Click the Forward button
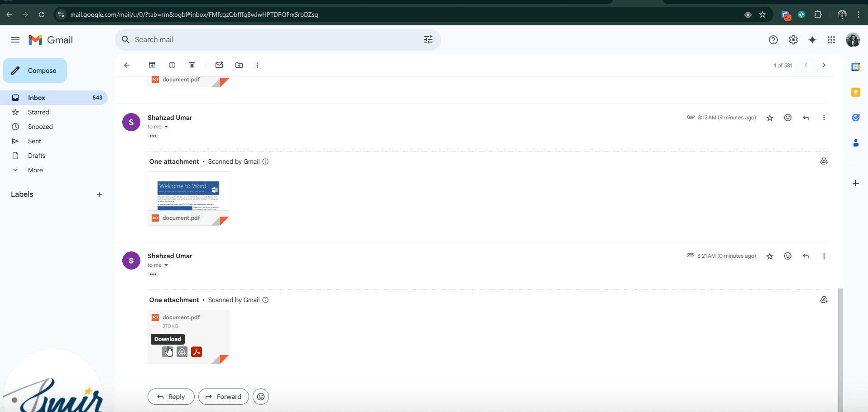868x412 pixels. (224, 397)
